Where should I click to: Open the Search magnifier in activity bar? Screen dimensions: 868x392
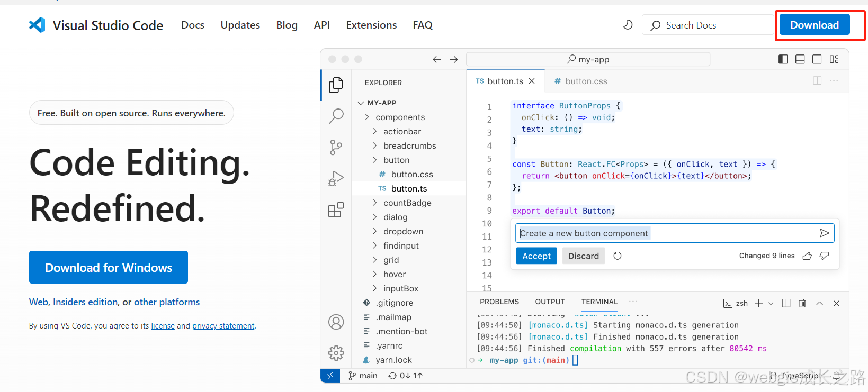pos(336,116)
